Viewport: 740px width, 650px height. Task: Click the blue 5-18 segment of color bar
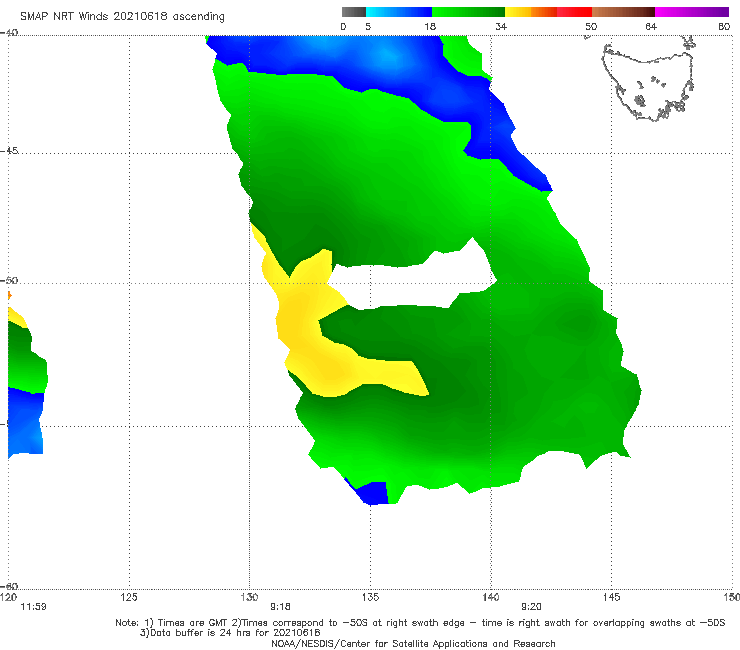click(399, 12)
